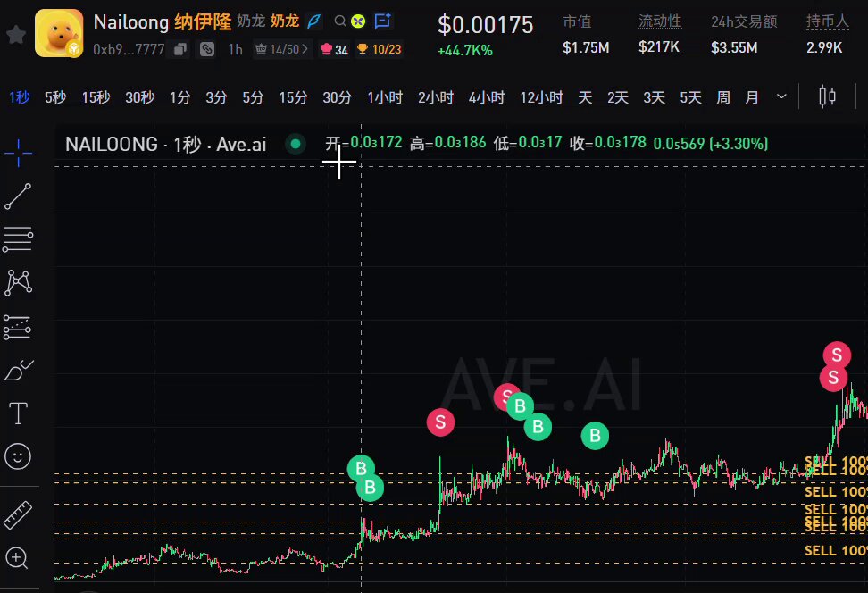Switch to the 15分 interval
This screenshot has height=593, width=868.
click(294, 97)
